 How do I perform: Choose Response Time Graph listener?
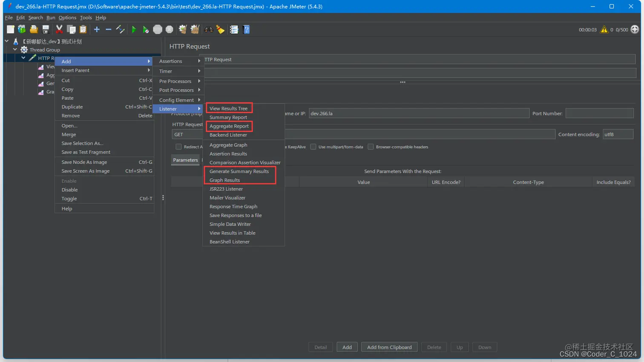click(233, 207)
